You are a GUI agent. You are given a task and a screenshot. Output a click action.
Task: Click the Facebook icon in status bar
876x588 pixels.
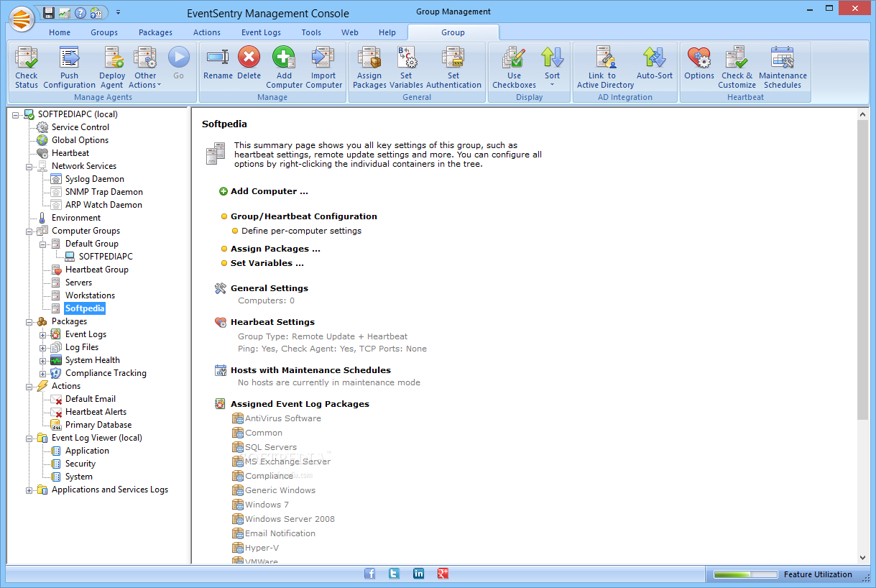coord(370,574)
